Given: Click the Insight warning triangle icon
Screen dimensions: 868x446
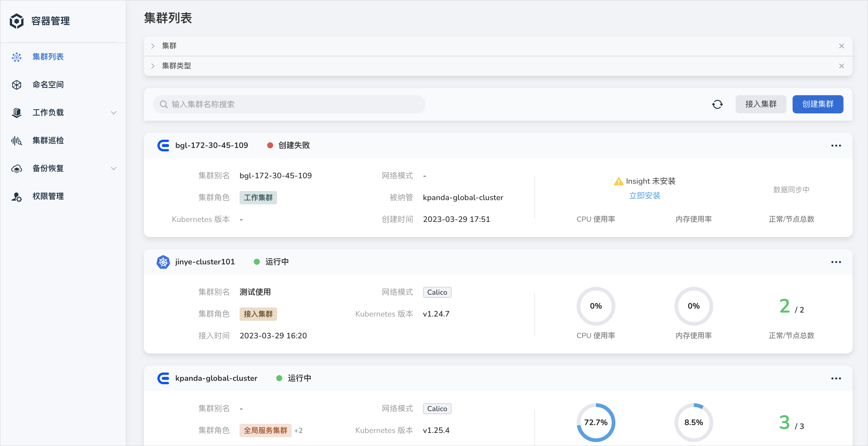Looking at the screenshot, I should click(x=618, y=182).
